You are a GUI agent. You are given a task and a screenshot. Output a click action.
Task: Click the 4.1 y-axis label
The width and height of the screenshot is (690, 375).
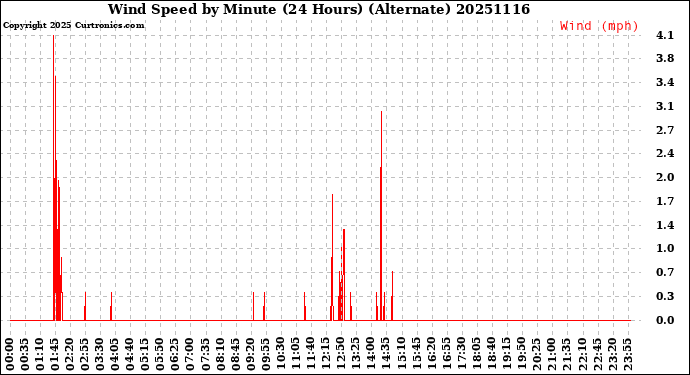[x=665, y=35]
